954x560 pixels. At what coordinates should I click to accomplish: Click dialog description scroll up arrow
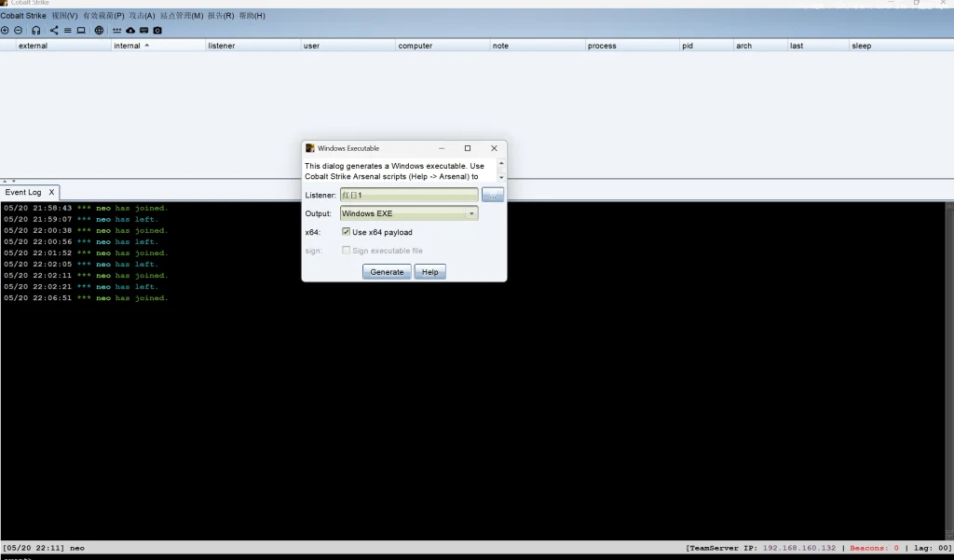pyautogui.click(x=501, y=164)
